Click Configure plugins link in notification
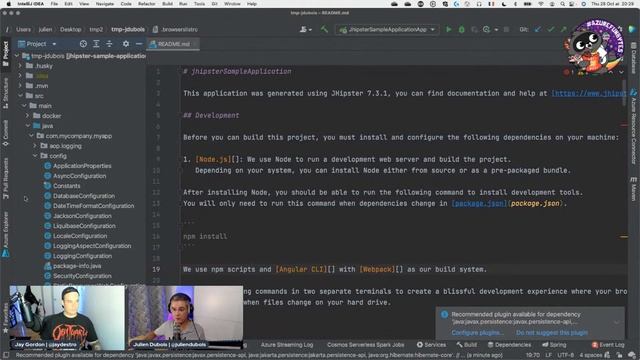Viewport: 640px width, 360px height. click(x=477, y=333)
